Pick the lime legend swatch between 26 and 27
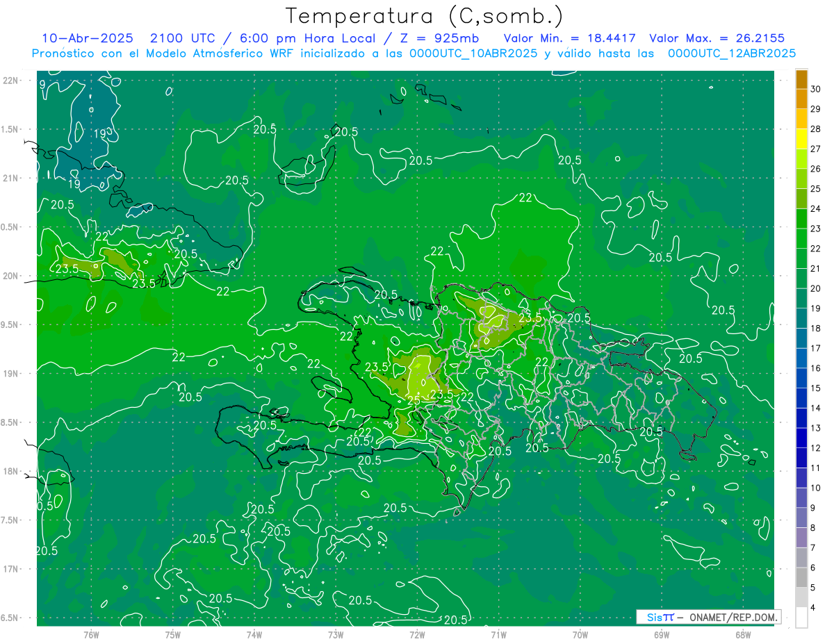This screenshot has height=644, width=834. (801, 159)
